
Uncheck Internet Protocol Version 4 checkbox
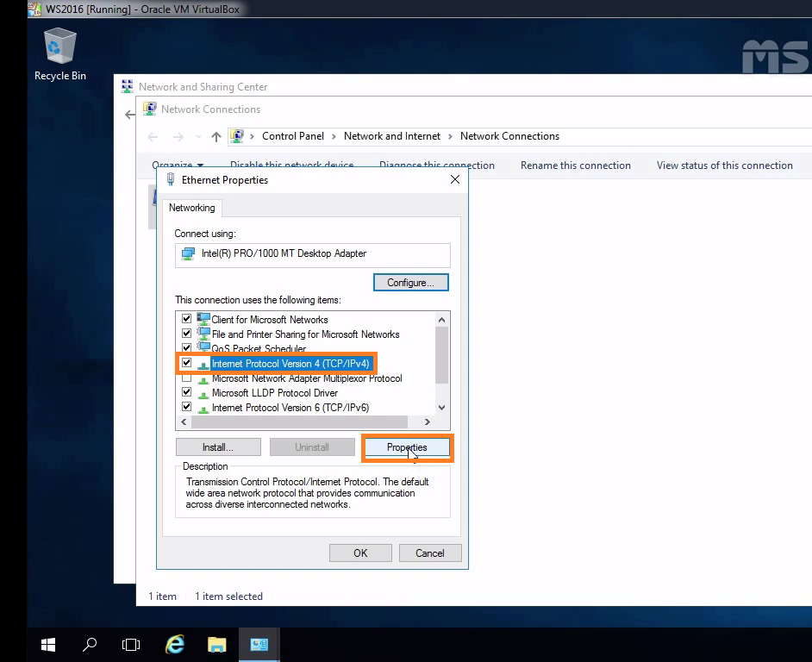[x=187, y=363]
